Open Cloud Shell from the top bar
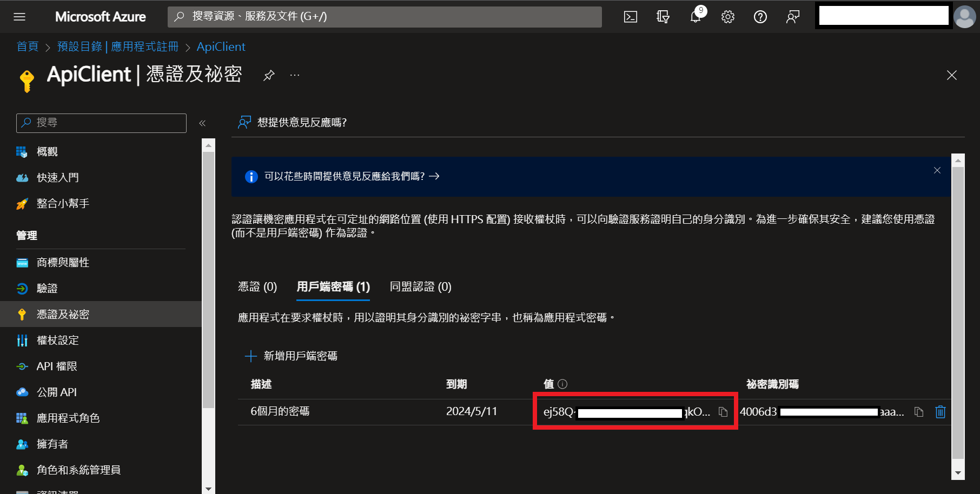Viewport: 980px width, 494px height. pyautogui.click(x=631, y=17)
